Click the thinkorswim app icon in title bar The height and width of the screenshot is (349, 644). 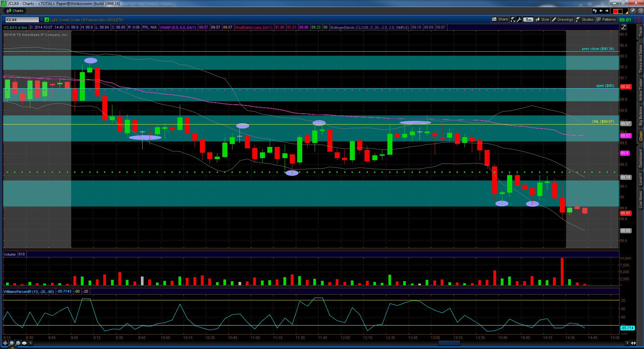[4, 3]
